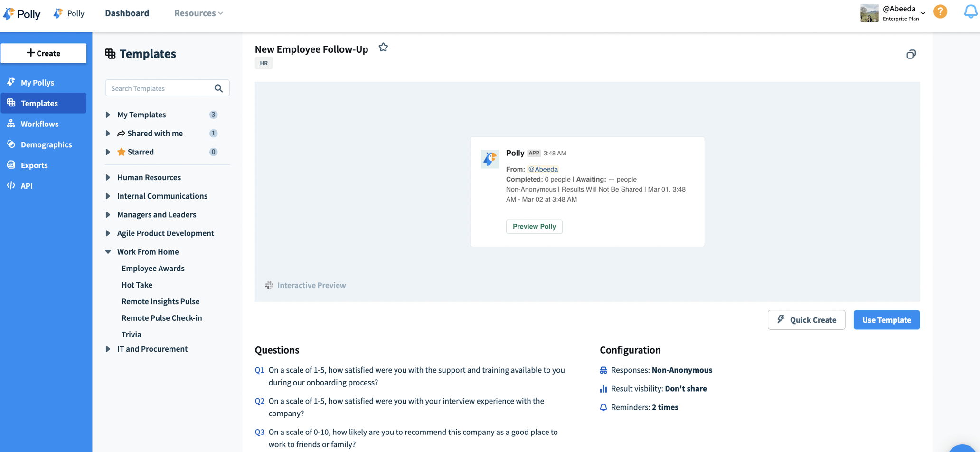The image size is (980, 452).
Task: Click the duplicate template icon
Action: pos(911,54)
